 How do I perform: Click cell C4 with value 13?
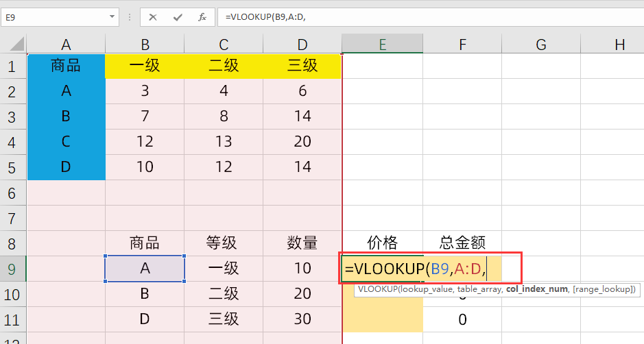tap(224, 142)
